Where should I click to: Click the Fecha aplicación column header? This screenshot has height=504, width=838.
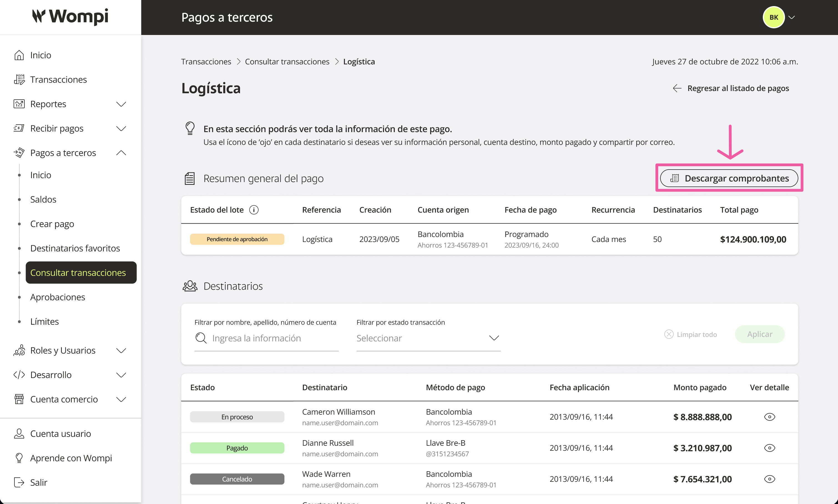pos(579,387)
